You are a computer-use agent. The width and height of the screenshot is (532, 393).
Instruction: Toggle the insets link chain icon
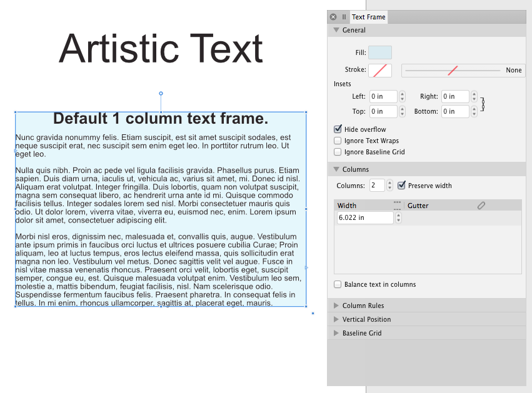tap(483, 104)
